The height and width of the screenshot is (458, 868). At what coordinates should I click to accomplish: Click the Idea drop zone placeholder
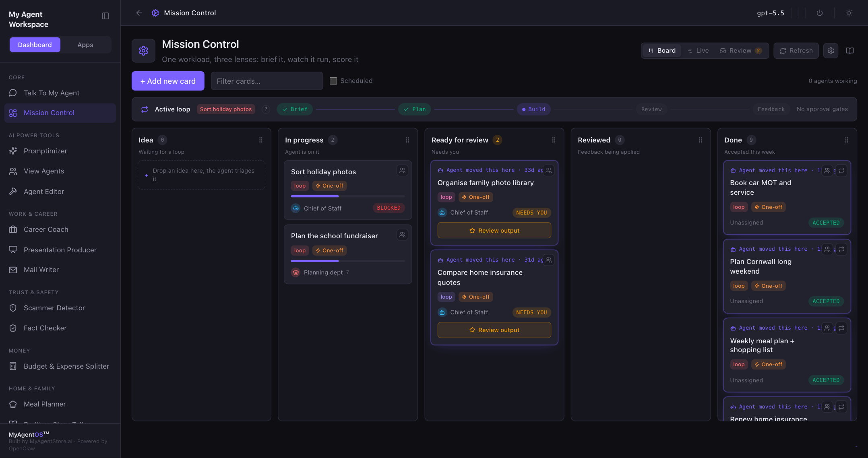(x=201, y=175)
